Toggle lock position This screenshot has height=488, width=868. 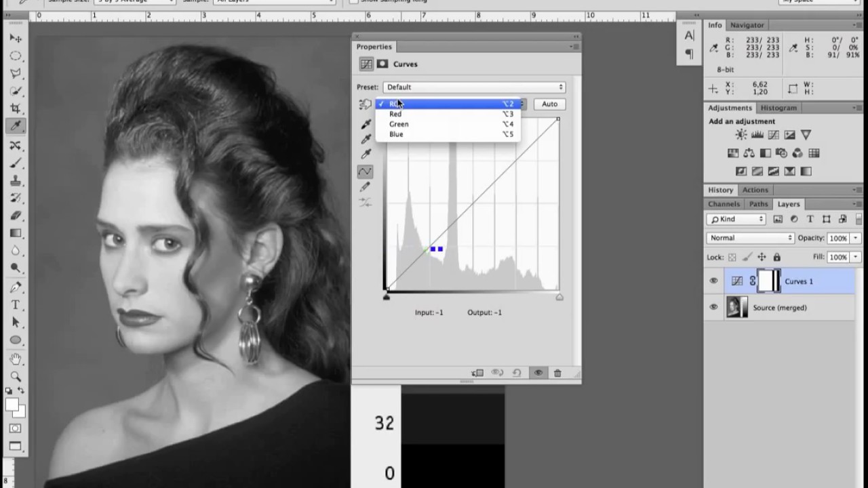[762, 258]
